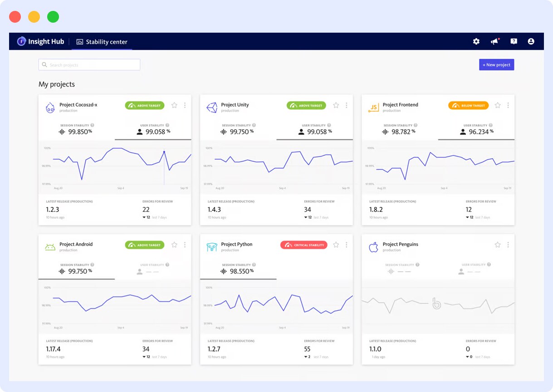Open the announcements megaphone icon

(494, 41)
